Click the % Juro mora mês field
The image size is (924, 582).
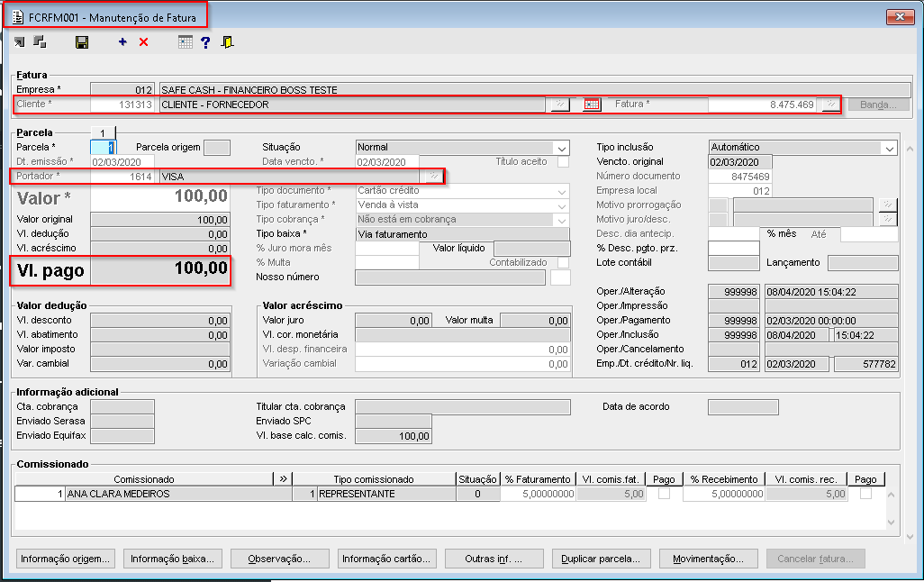[x=386, y=249]
